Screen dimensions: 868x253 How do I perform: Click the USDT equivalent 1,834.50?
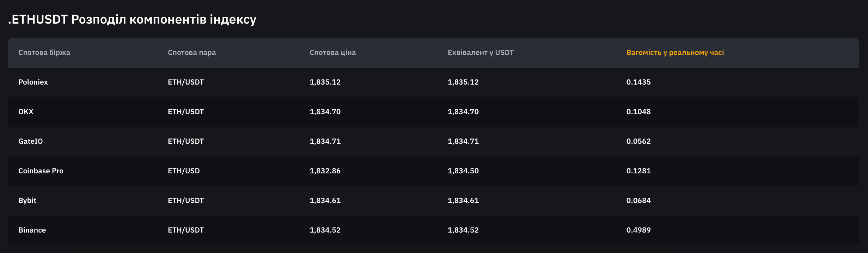(463, 171)
